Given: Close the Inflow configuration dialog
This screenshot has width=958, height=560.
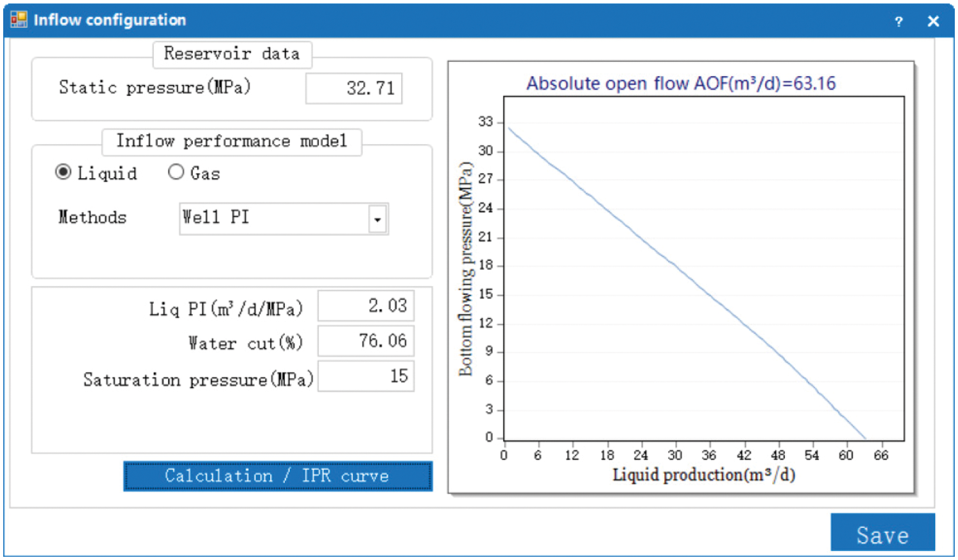Looking at the screenshot, I should (933, 22).
